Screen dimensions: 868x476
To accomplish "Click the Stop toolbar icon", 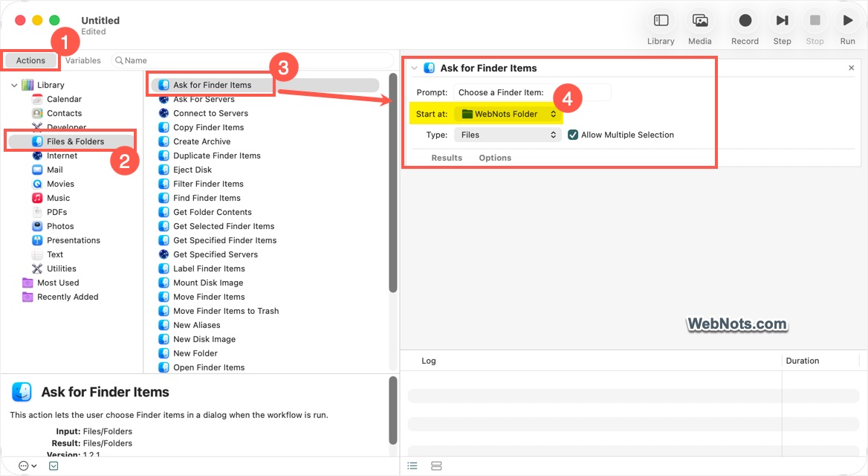I will [814, 21].
